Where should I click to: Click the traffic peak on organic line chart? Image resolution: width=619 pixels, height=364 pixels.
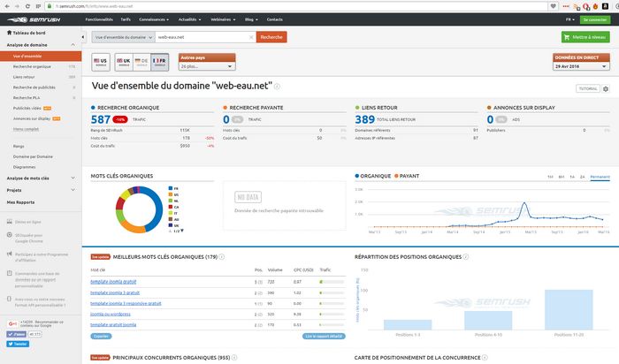[524, 202]
